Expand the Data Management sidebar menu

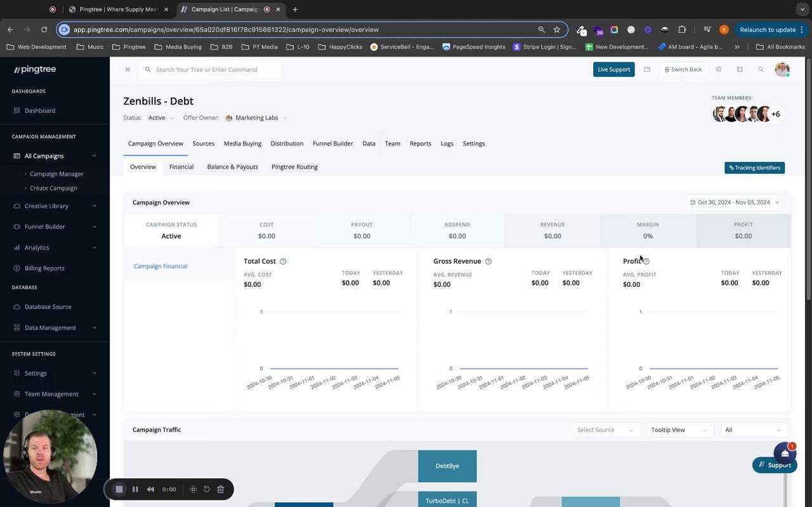55,328
